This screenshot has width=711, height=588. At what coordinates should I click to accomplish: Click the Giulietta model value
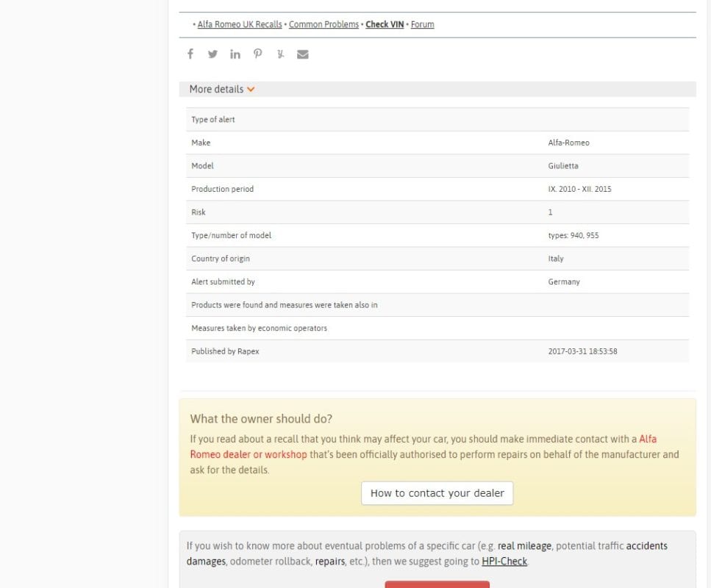point(563,166)
